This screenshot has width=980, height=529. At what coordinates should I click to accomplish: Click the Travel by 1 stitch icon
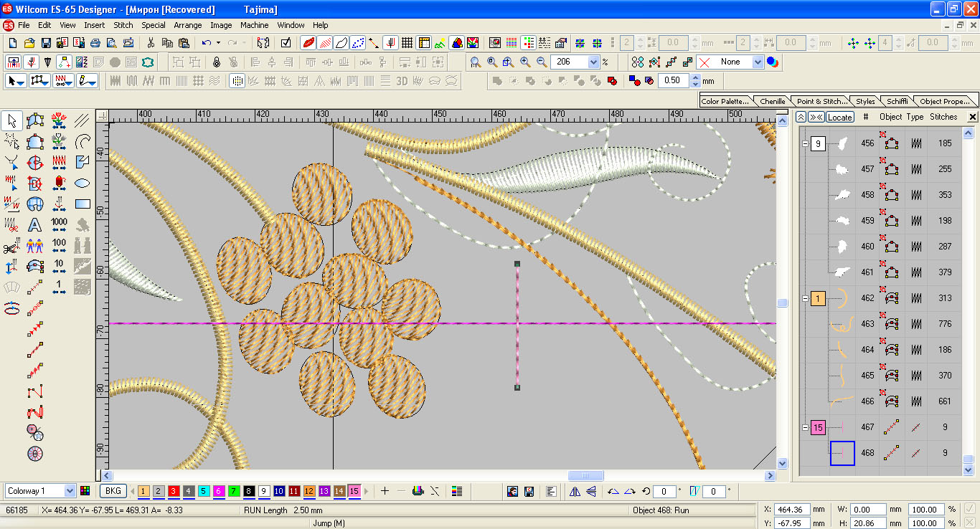click(60, 287)
